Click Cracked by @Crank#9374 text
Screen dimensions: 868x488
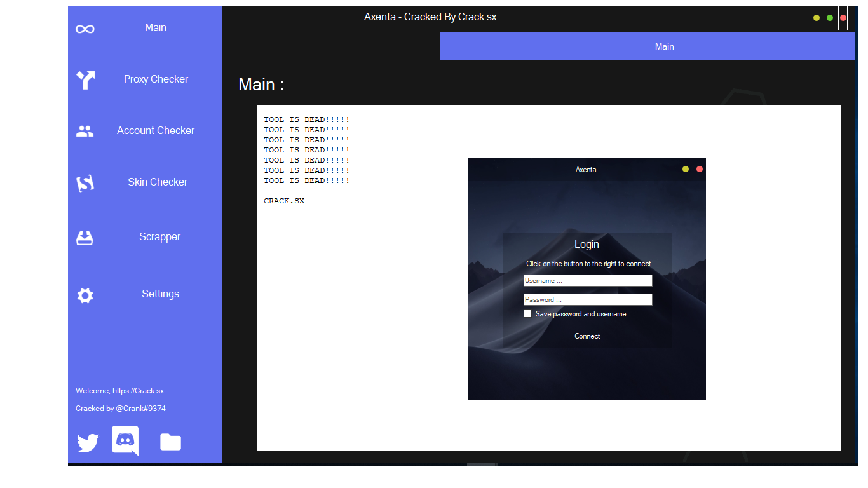[121, 409]
